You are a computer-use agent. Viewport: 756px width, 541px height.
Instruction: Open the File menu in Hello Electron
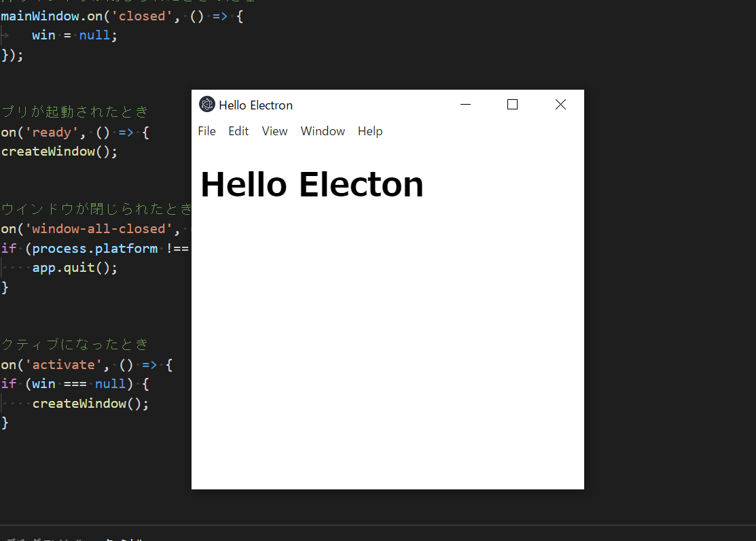click(x=207, y=131)
